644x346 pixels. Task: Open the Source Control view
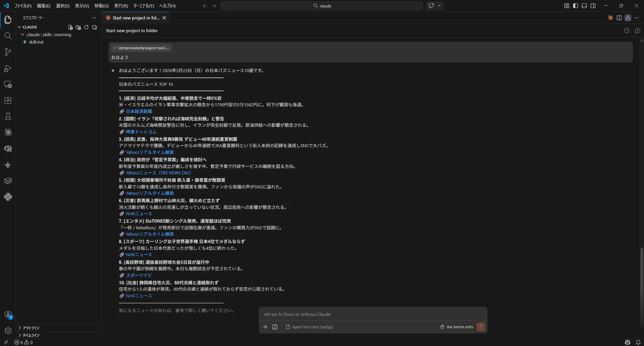point(8,52)
